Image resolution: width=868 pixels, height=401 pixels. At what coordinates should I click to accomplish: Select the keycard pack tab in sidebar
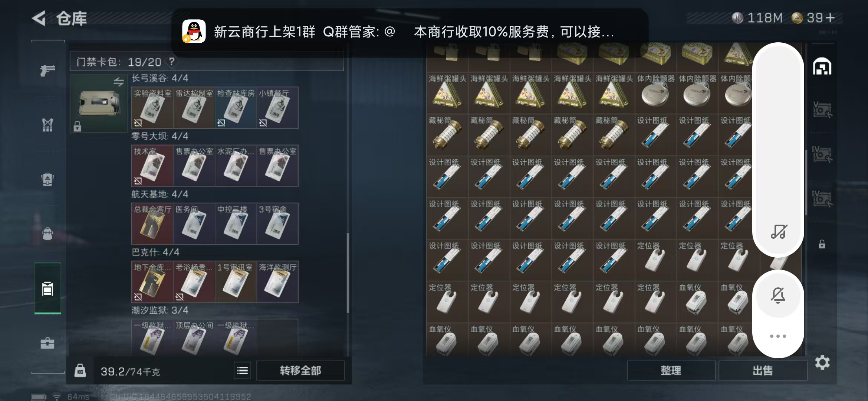pos(47,288)
